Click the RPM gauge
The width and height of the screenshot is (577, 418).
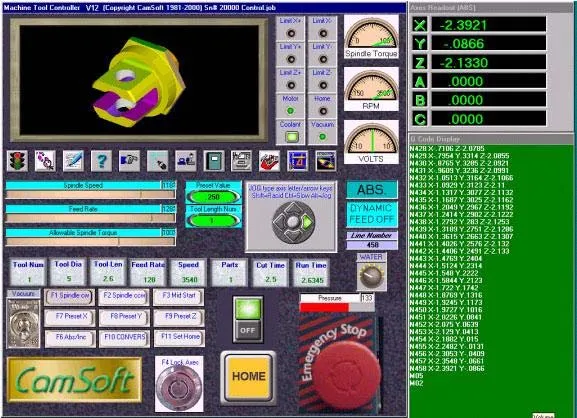[x=371, y=89]
